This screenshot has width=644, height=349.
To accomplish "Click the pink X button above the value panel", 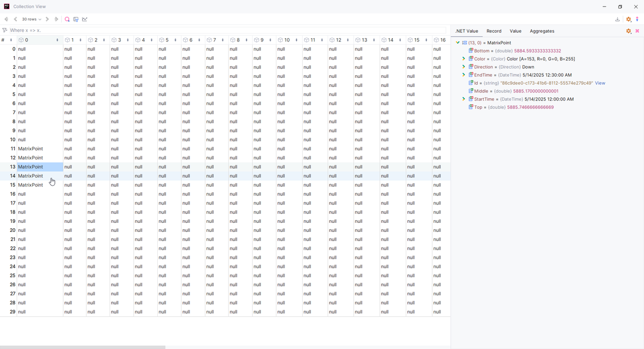I will (638, 31).
